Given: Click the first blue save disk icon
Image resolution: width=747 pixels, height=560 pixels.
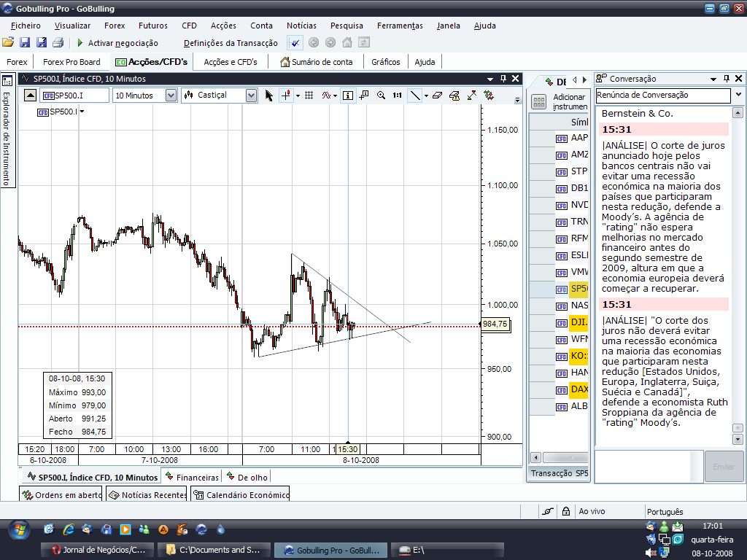Looking at the screenshot, I should coord(25,42).
